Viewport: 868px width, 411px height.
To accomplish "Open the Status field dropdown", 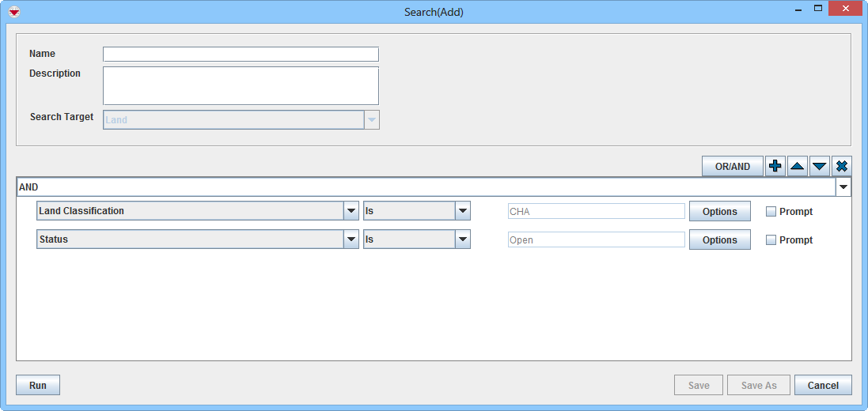I will pos(351,239).
